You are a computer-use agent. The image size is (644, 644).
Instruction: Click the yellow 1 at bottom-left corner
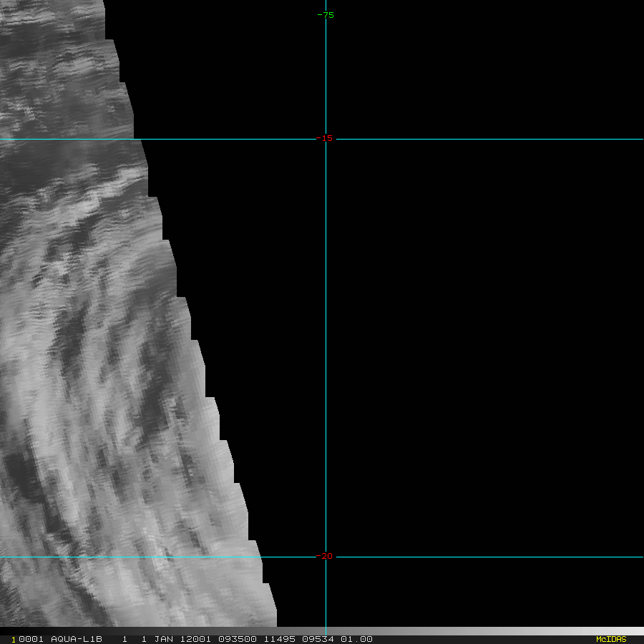coord(13,640)
